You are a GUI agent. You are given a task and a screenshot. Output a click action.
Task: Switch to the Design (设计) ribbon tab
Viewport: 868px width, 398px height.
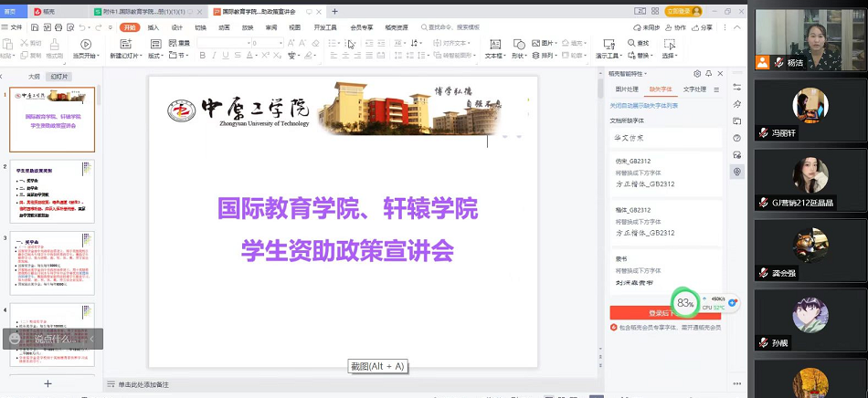176,27
